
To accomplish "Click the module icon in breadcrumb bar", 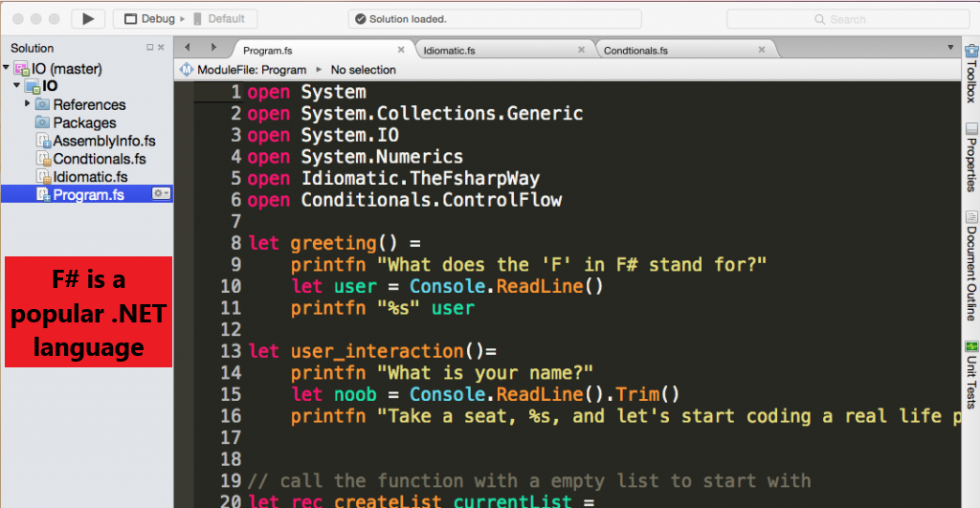I will coord(187,69).
